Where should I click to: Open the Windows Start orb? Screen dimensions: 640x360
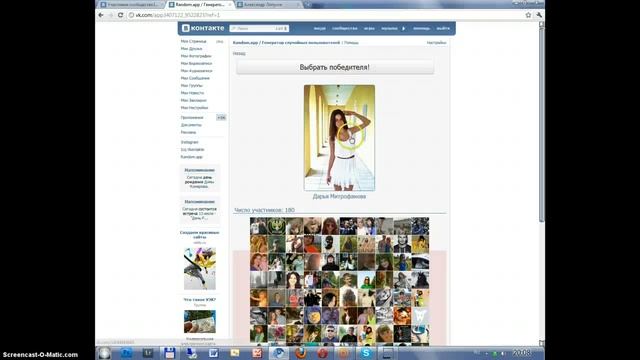pyautogui.click(x=104, y=353)
